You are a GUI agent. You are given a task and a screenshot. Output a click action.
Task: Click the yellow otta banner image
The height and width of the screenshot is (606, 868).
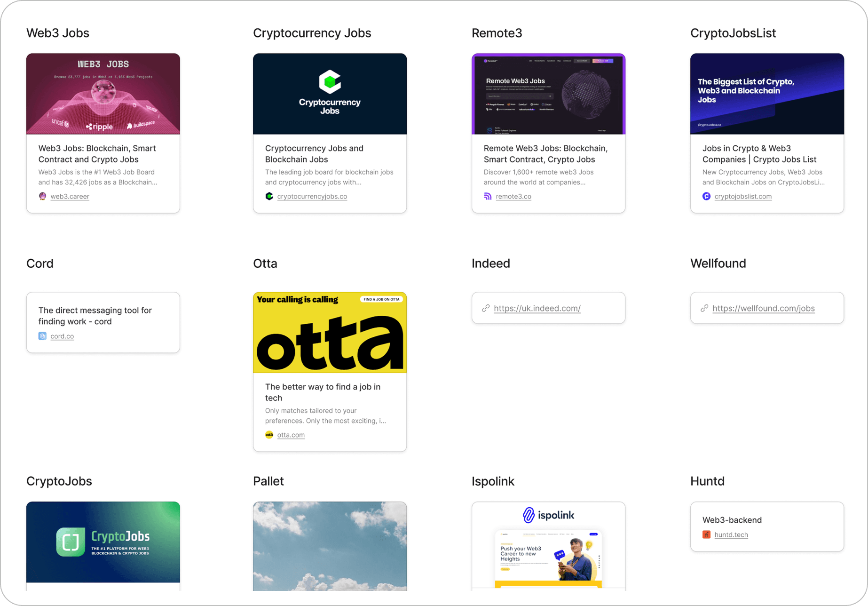330,332
